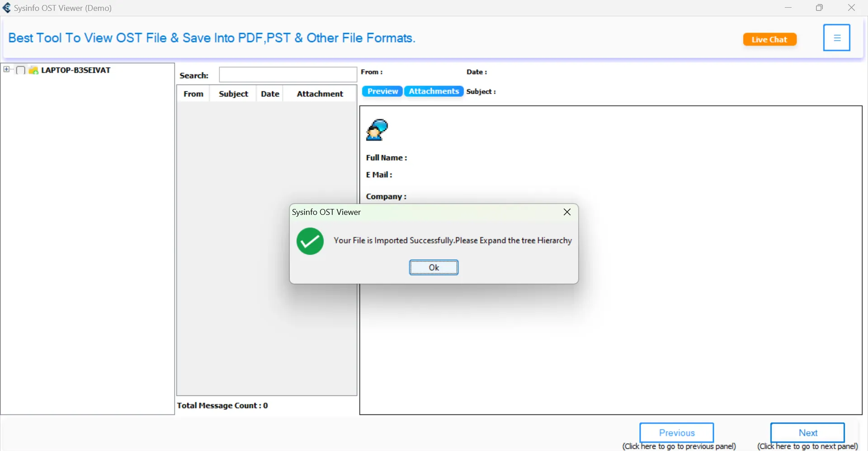Screen dimensions: 868x451
Task: Go to Next panel
Action: (808, 433)
